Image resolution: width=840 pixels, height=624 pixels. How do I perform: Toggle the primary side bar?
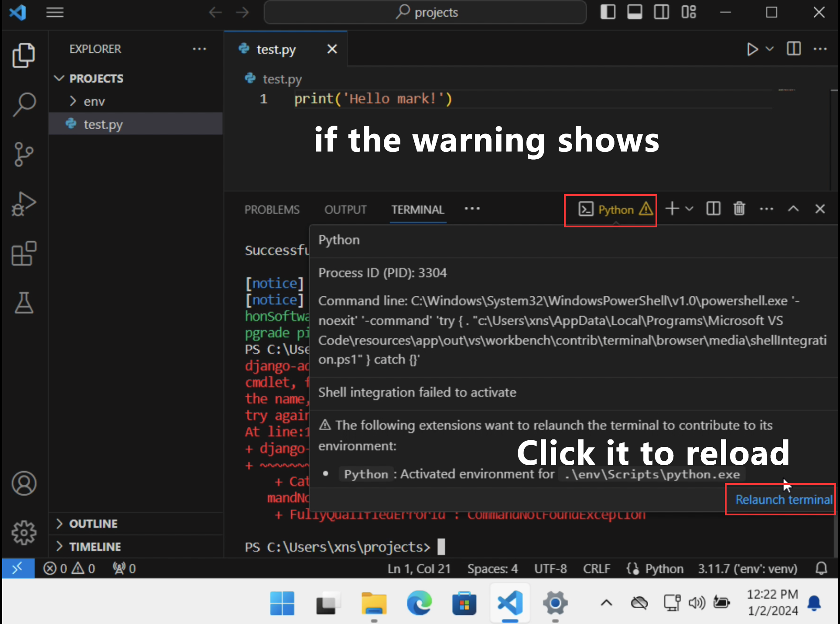click(608, 12)
